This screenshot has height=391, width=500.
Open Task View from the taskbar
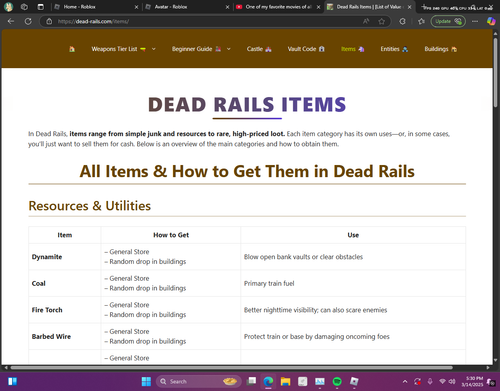251,381
